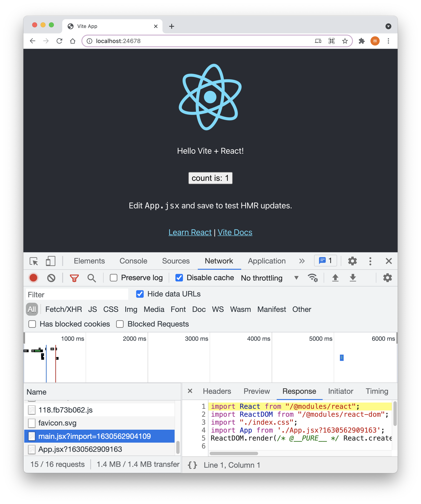The height and width of the screenshot is (504, 421).
Task: Import HAR file with upload arrow
Action: pyautogui.click(x=335, y=278)
